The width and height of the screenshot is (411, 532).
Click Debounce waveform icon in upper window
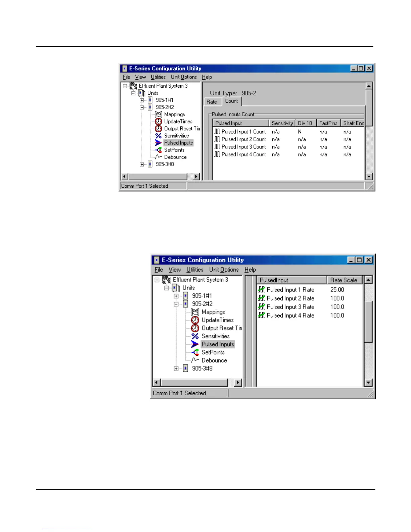pyautogui.click(x=158, y=157)
